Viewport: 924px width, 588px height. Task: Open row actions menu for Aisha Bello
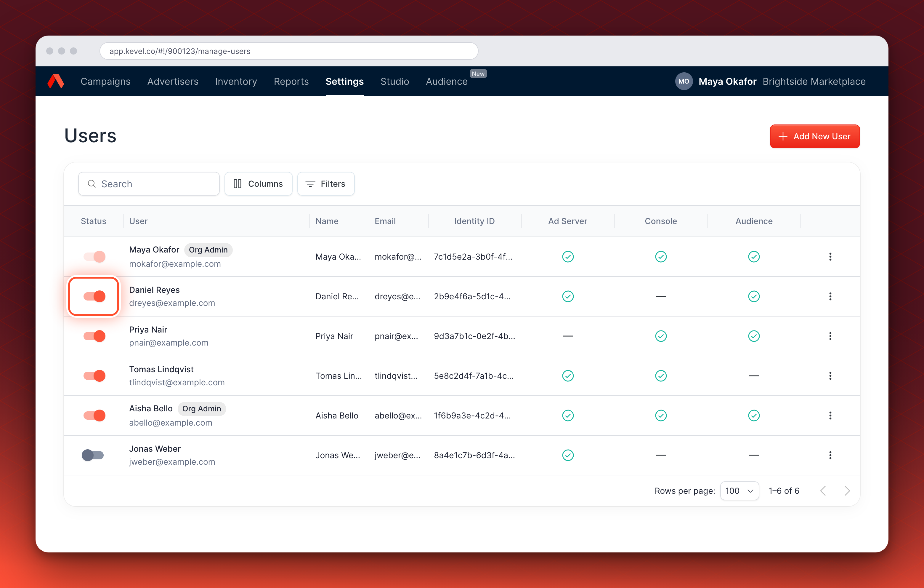(x=830, y=416)
